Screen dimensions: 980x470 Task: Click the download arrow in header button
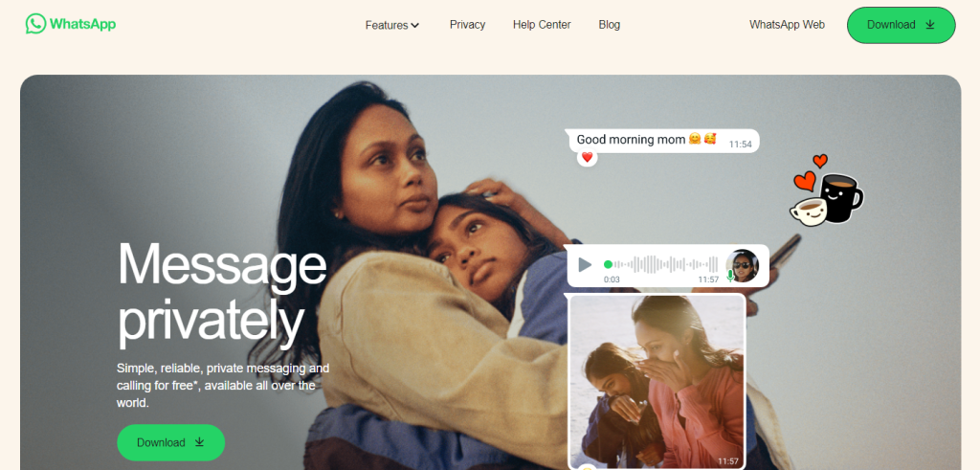click(x=930, y=24)
